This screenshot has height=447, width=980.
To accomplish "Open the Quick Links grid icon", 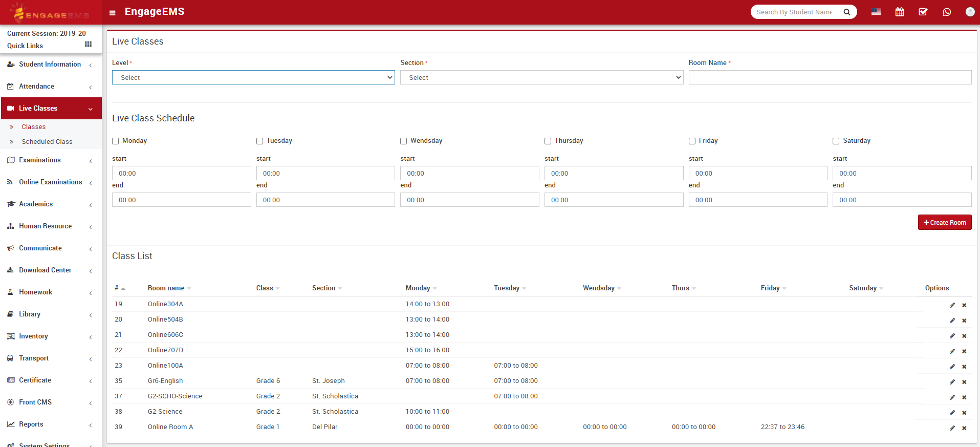I will (x=88, y=45).
